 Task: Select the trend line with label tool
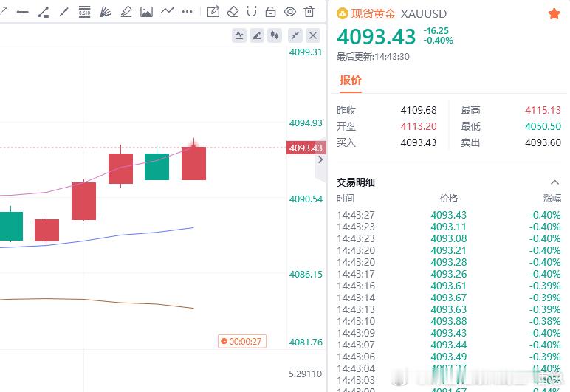(44, 12)
